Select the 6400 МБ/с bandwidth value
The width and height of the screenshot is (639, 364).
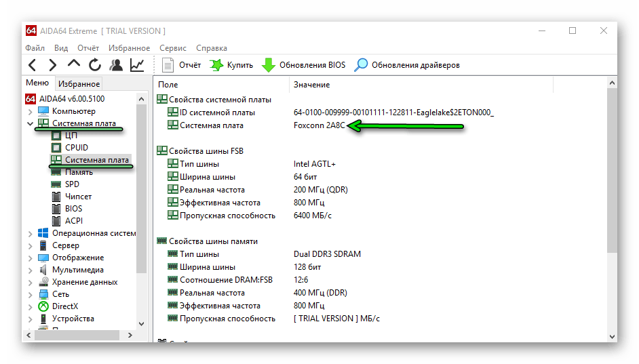point(313,216)
